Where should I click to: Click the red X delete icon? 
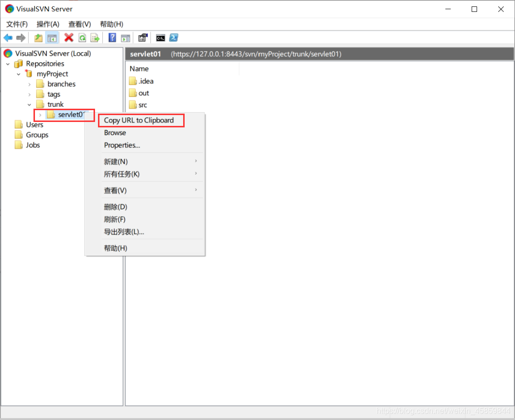[68, 37]
